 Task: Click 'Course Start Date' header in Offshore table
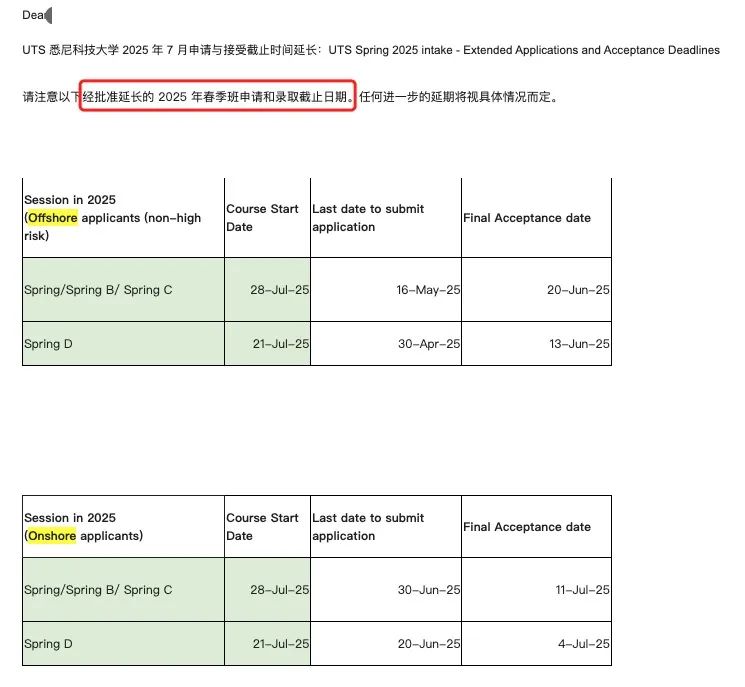262,218
